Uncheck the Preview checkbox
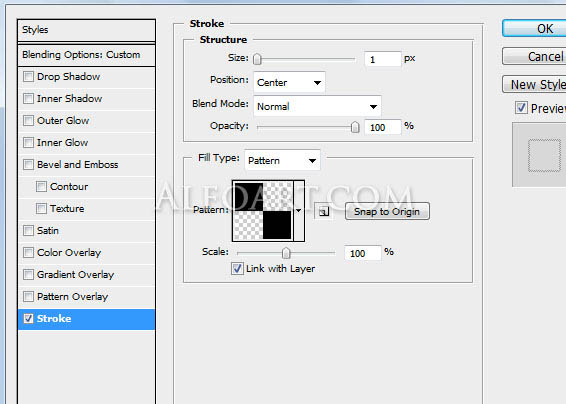The height and width of the screenshot is (404, 566). pyautogui.click(x=521, y=108)
